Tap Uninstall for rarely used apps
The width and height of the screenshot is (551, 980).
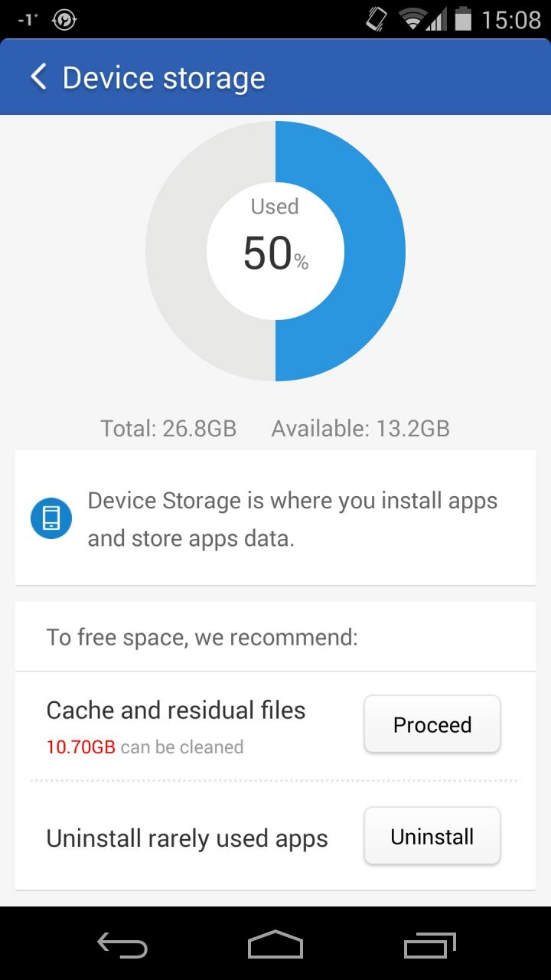[x=432, y=836]
